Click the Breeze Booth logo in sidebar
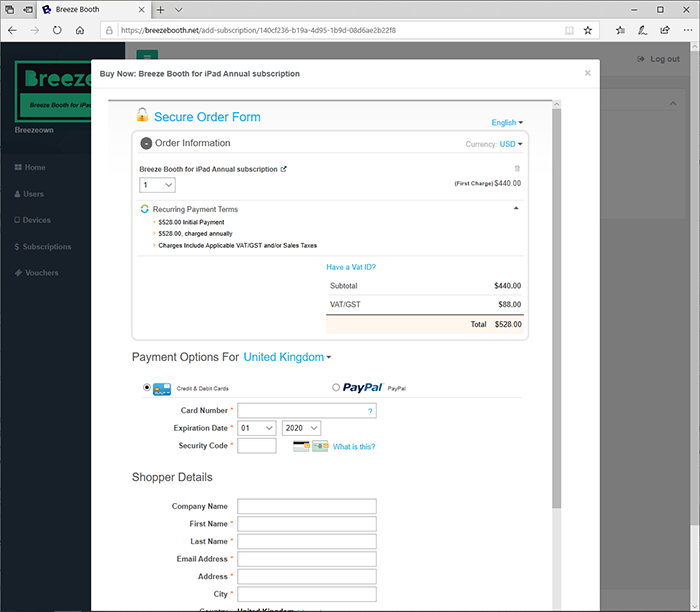 click(x=53, y=92)
